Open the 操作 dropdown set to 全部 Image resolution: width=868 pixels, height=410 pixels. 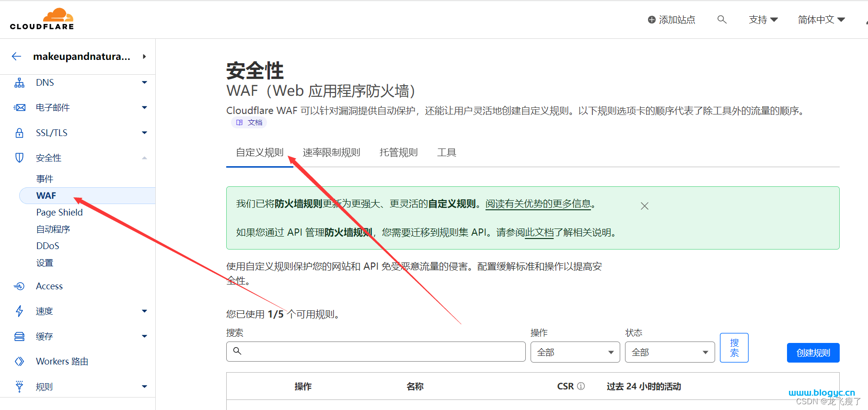click(575, 352)
